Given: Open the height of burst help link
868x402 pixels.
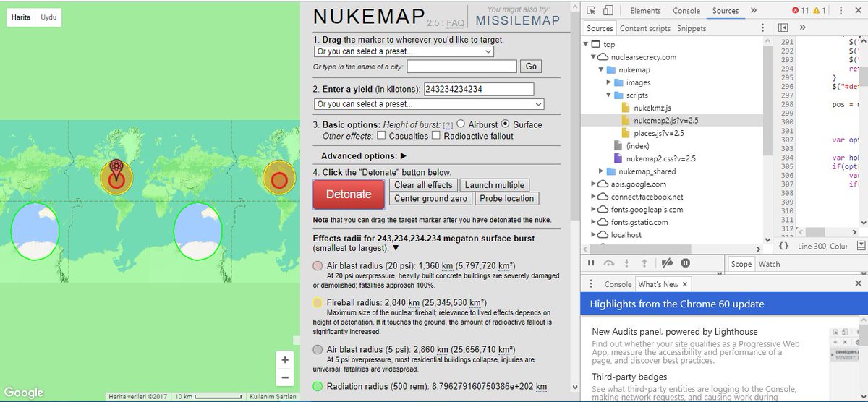Looking at the screenshot, I should [x=448, y=125].
